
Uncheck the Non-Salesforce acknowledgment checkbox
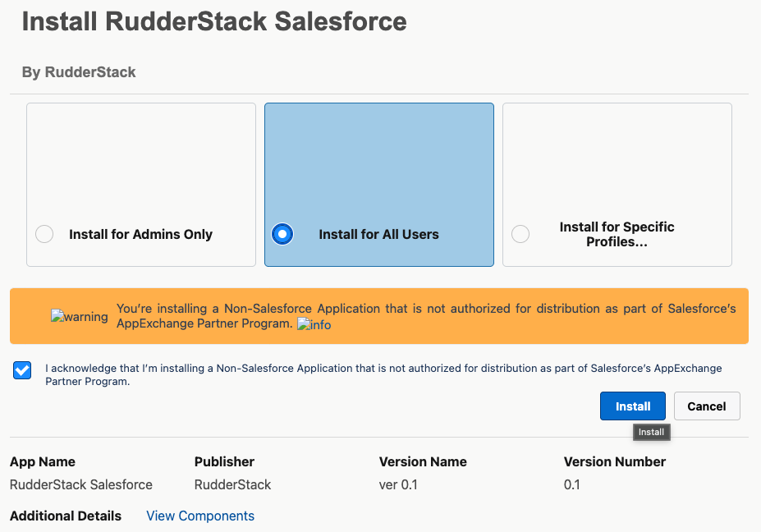pyautogui.click(x=22, y=370)
